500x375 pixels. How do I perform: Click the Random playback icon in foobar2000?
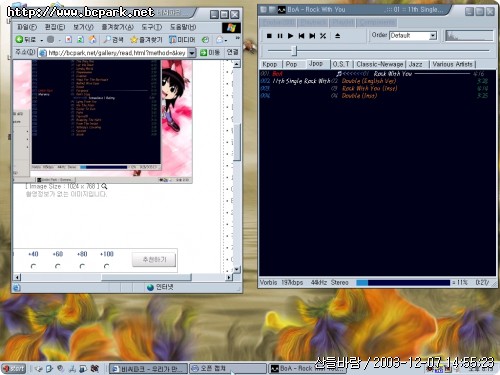(323, 36)
